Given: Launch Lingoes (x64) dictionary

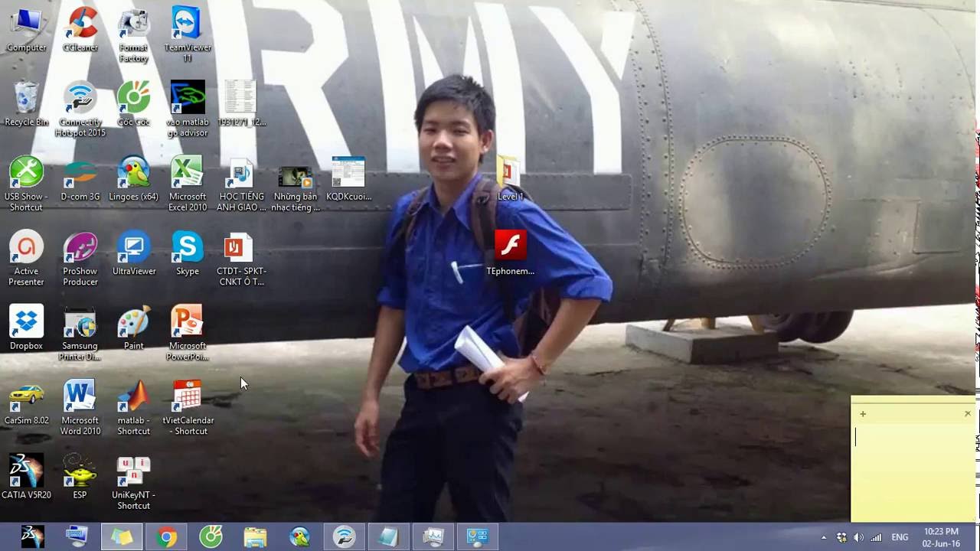Looking at the screenshot, I should tap(133, 178).
